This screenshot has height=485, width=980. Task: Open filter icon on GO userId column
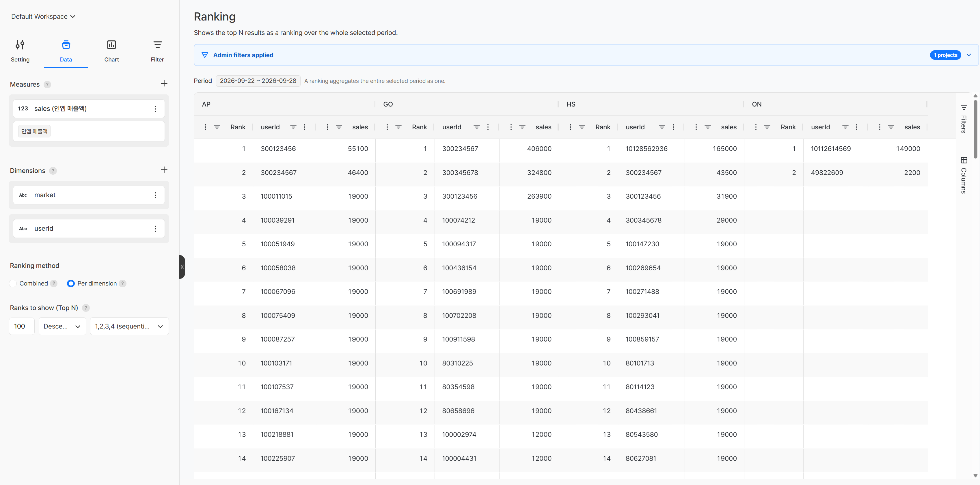(476, 127)
